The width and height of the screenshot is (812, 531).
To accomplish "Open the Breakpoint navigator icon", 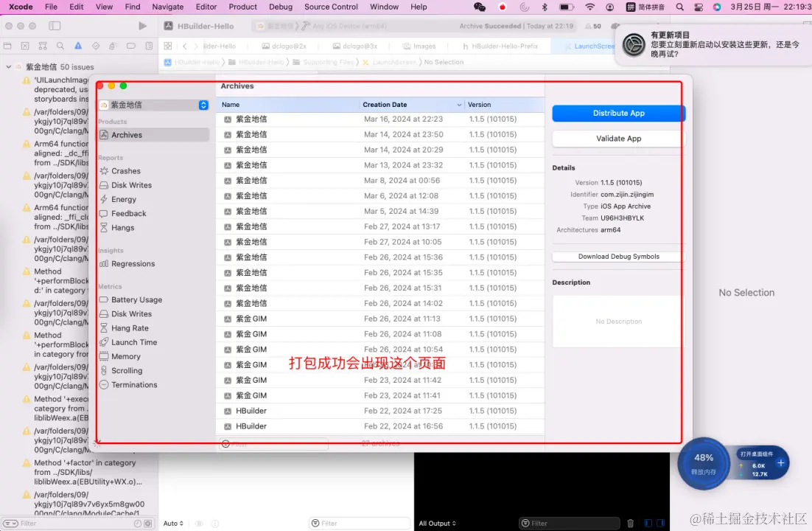I will coord(131,46).
